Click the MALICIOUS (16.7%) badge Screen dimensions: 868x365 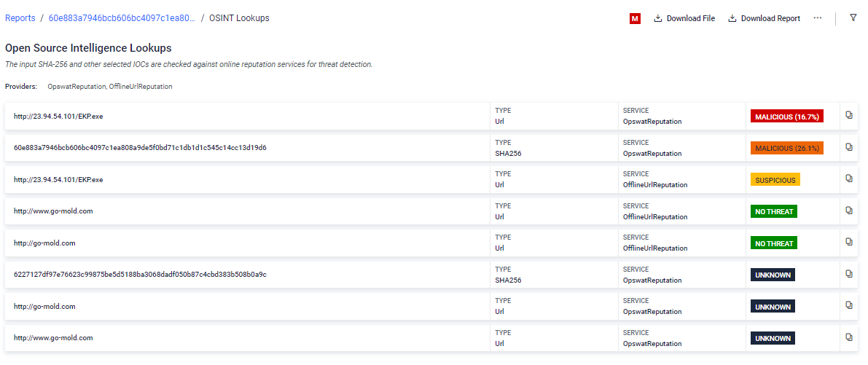click(x=787, y=117)
